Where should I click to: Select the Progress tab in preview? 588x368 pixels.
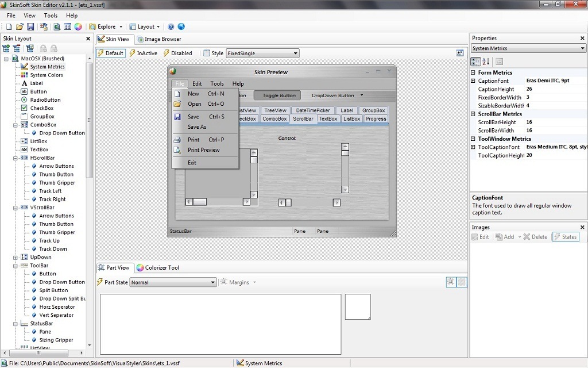376,118
